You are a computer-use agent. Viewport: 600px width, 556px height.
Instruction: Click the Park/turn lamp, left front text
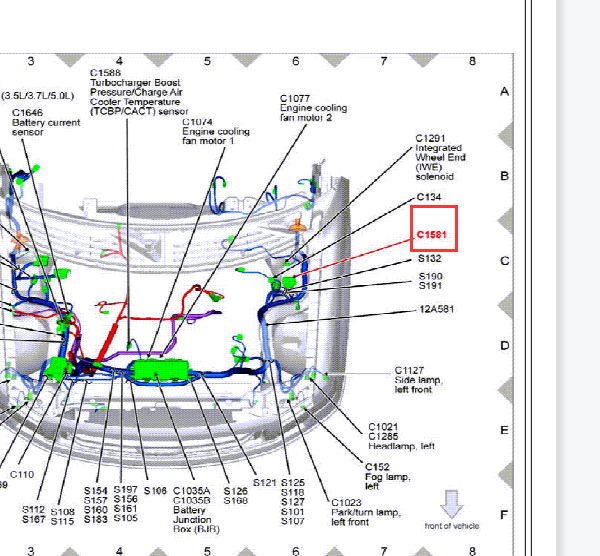(x=366, y=517)
